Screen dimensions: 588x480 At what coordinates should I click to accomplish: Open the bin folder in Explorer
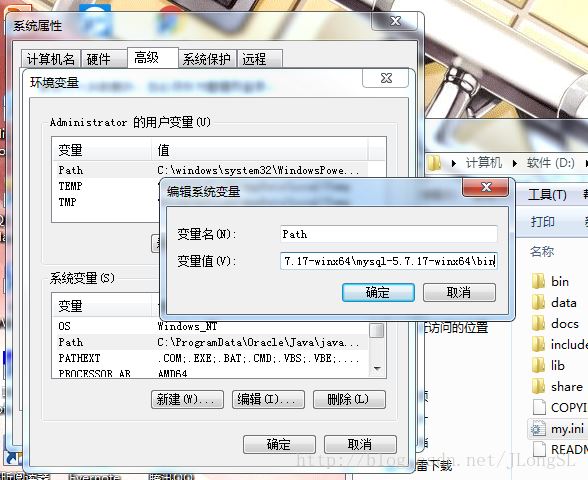[x=550, y=281]
